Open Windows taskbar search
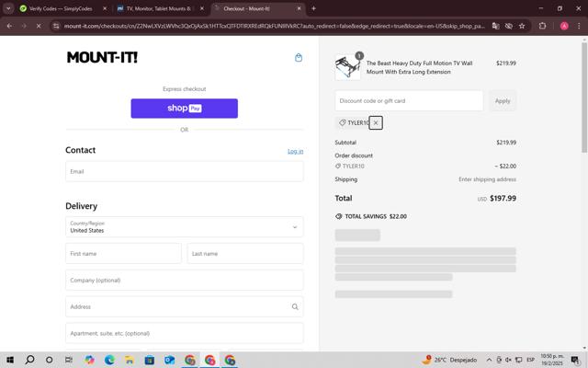 (x=29, y=360)
